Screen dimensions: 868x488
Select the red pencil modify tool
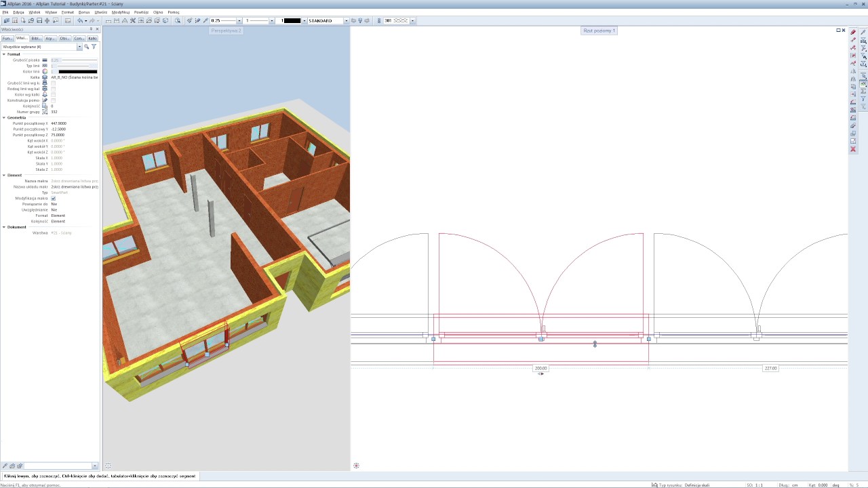point(853,32)
